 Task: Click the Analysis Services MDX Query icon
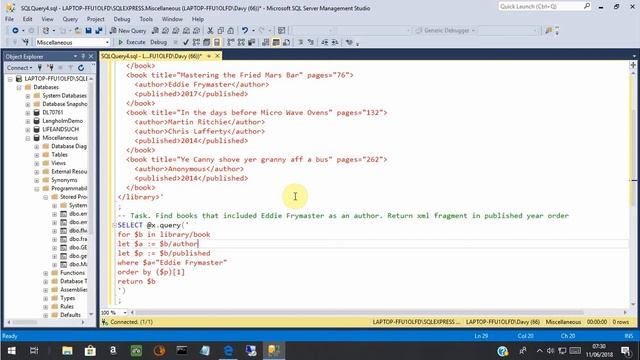pos(165,30)
